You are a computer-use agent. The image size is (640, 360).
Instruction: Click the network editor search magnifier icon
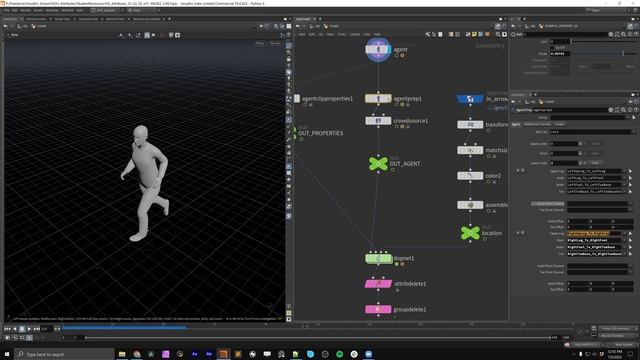(498, 35)
